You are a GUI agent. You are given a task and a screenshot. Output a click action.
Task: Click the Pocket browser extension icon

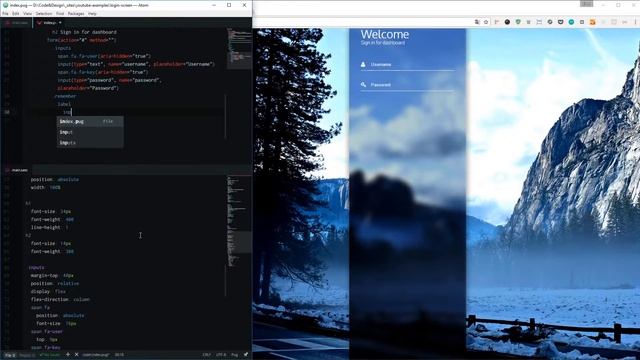[x=560, y=22]
